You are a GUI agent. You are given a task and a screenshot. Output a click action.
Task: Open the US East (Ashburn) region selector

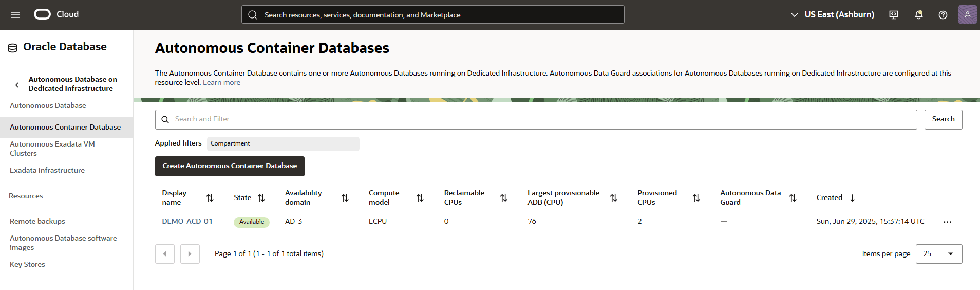832,15
